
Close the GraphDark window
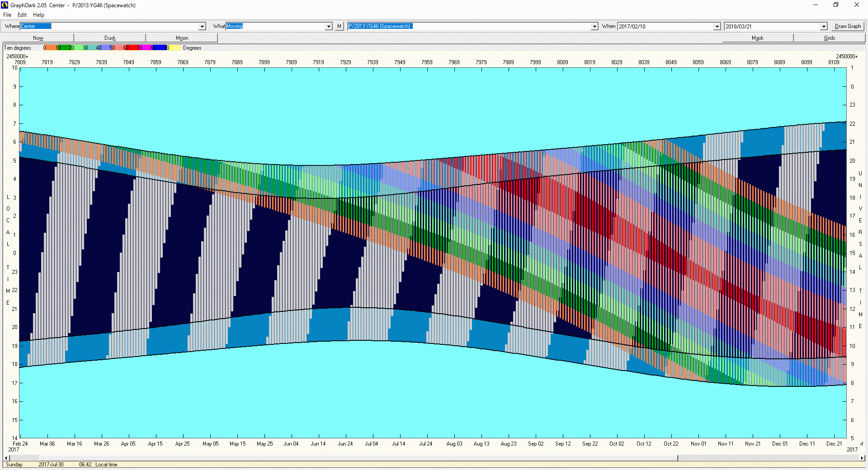point(857,5)
